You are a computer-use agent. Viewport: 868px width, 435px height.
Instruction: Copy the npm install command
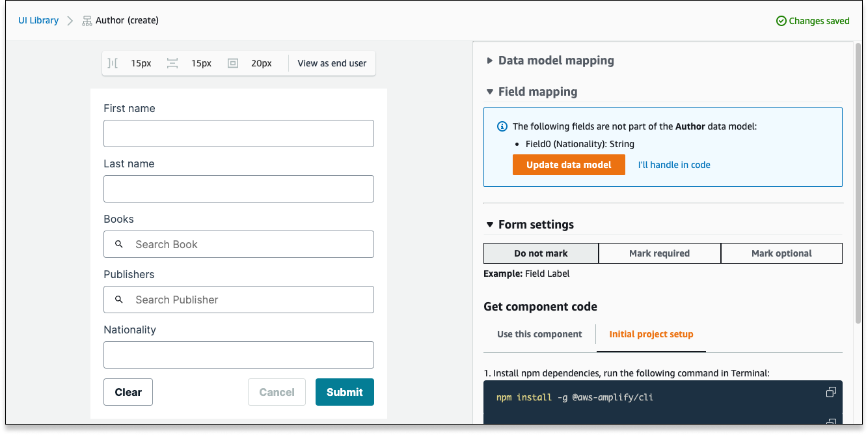click(x=831, y=392)
